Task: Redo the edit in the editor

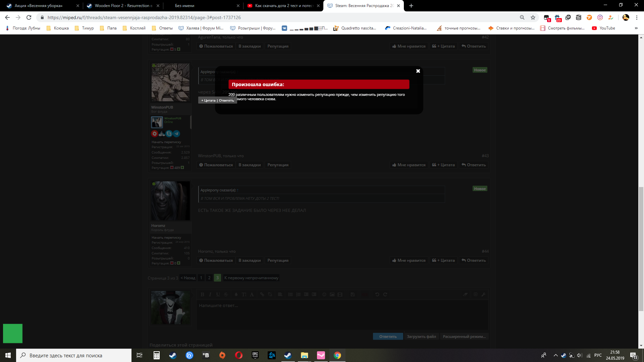Action: (385, 295)
